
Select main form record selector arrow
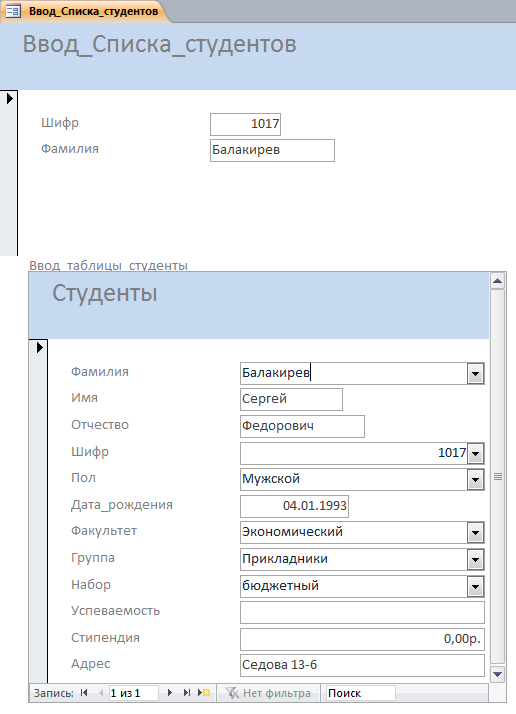click(10, 98)
